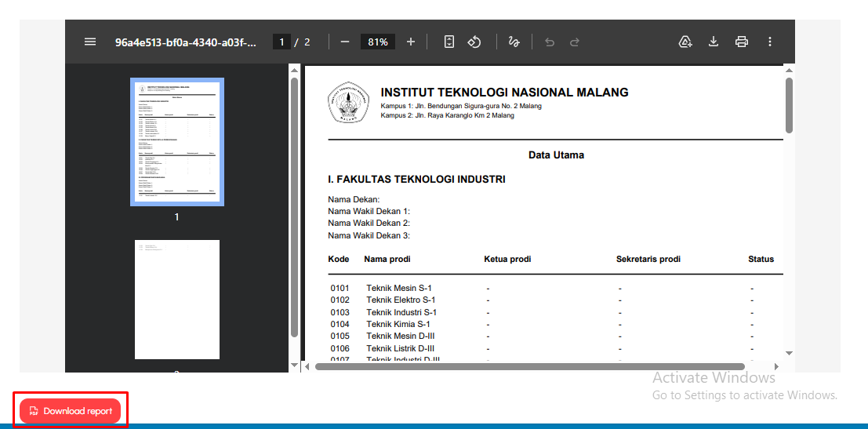
Task: Click the download PDF icon
Action: pyautogui.click(x=714, y=42)
